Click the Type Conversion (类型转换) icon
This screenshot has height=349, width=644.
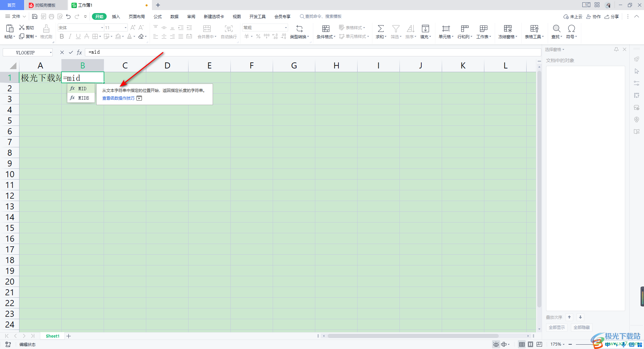299,29
